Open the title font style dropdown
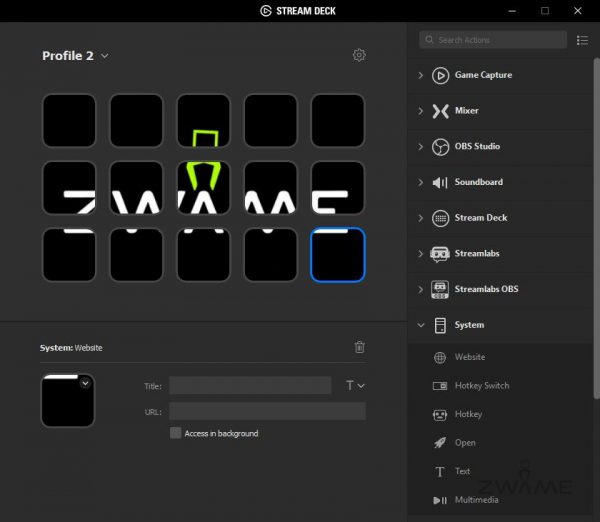The height and width of the screenshot is (522, 600). pyautogui.click(x=355, y=385)
